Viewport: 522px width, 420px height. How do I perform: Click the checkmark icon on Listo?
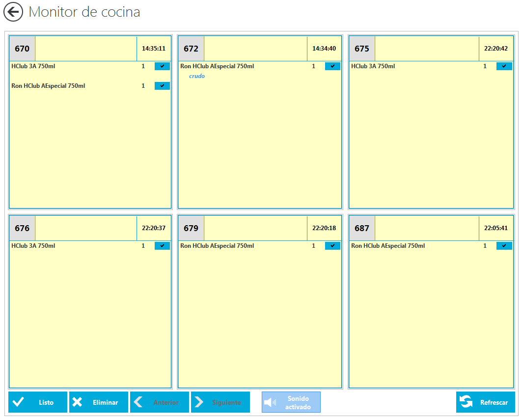18,402
